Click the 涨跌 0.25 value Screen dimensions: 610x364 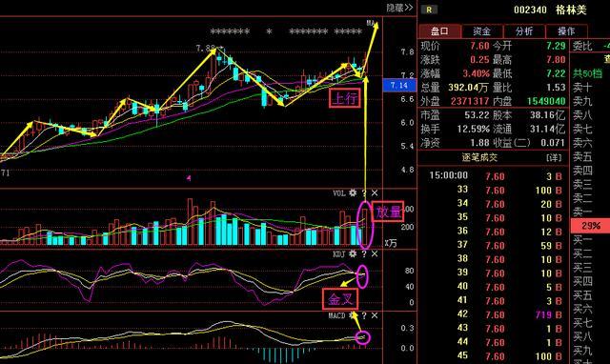click(479, 60)
